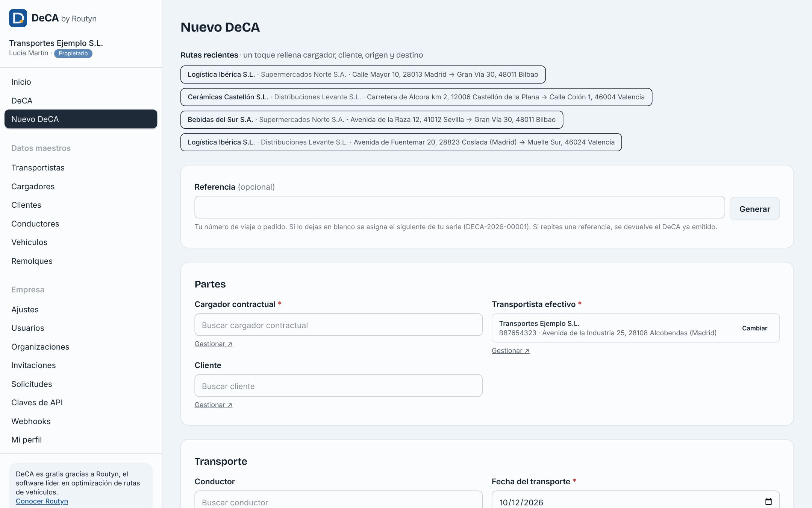The height and width of the screenshot is (508, 812).
Task: Select Nuevo DeCA in the sidebar
Action: coord(81,119)
